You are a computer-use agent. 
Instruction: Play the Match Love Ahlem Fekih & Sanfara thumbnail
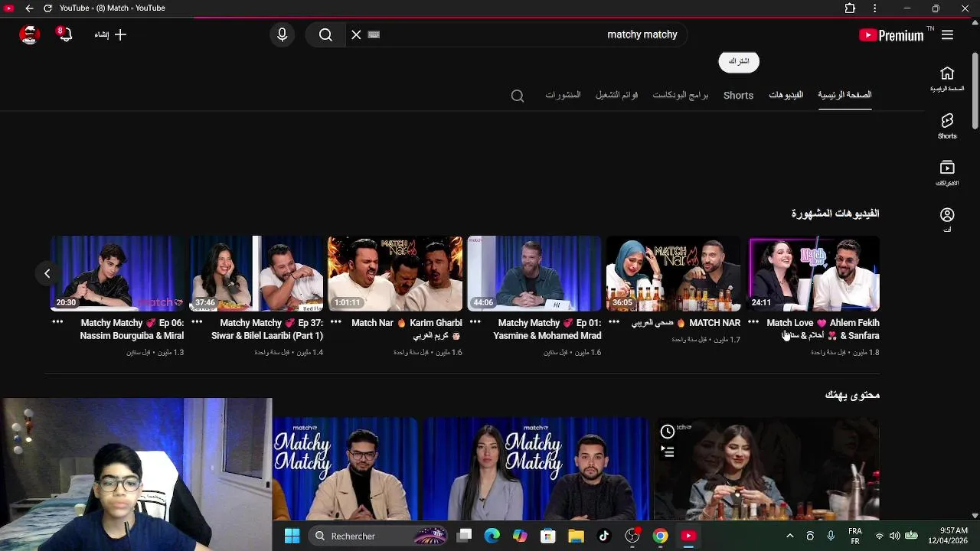(814, 273)
